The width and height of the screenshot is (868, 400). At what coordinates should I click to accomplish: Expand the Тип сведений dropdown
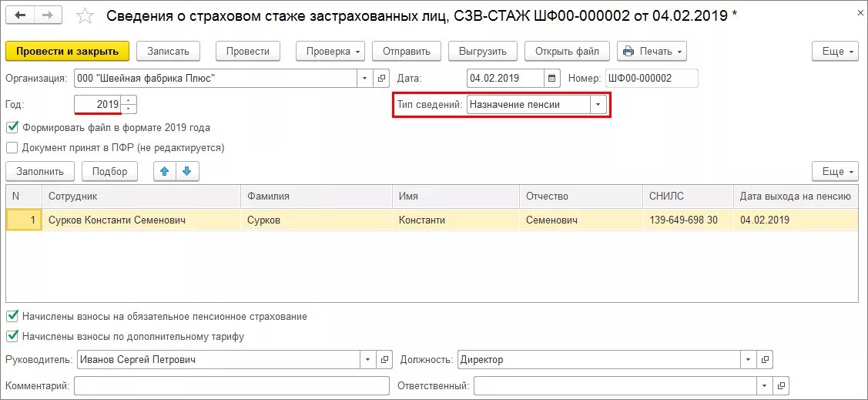pyautogui.click(x=598, y=104)
